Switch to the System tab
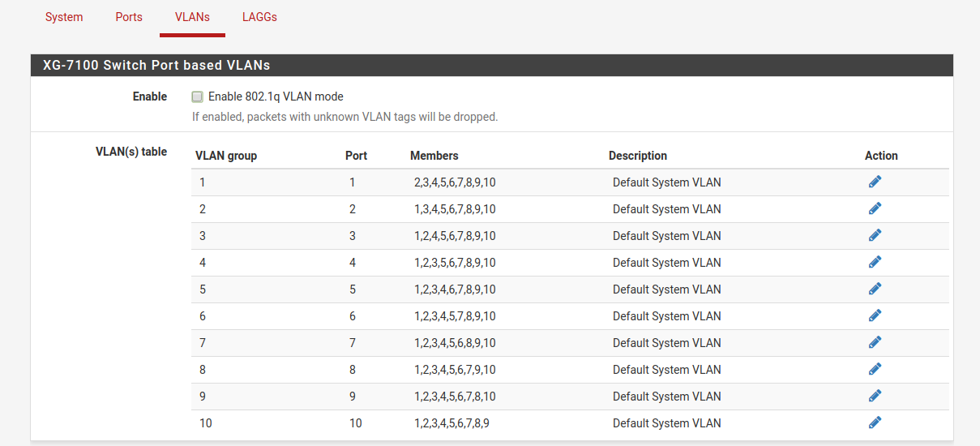Image resolution: width=980 pixels, height=446 pixels. 64,17
